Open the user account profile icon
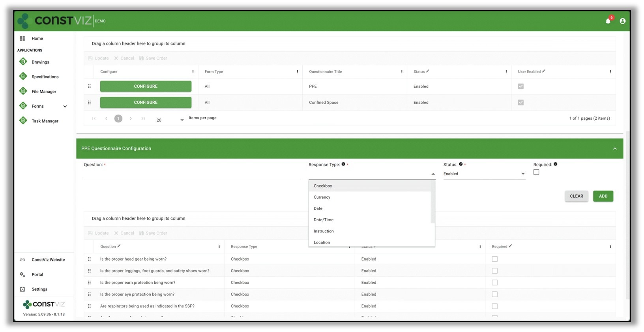Screen dimensions: 644x332 [622, 21]
